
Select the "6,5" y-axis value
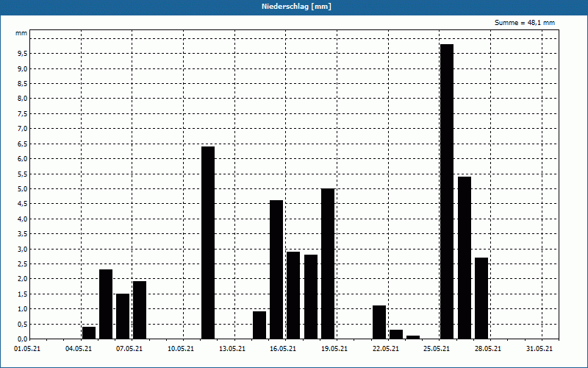[x=23, y=144]
